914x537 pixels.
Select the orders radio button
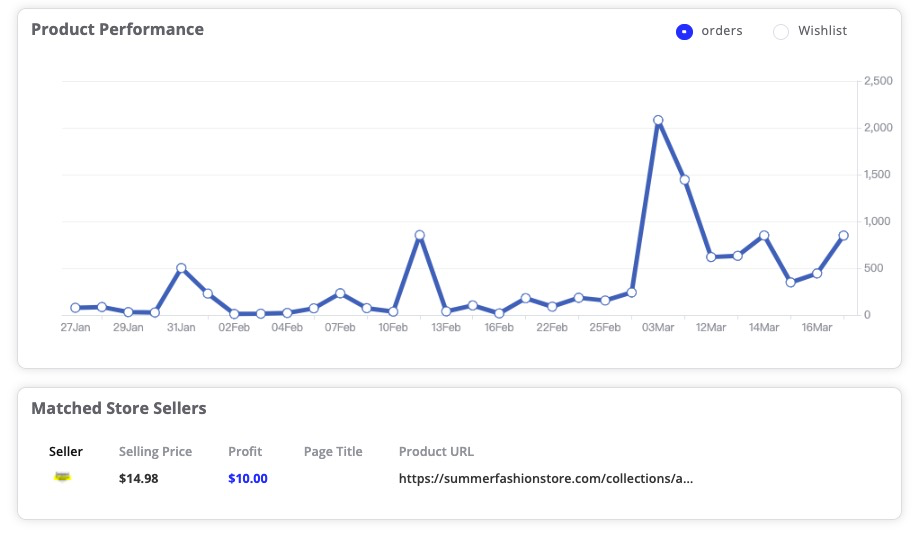pyautogui.click(x=684, y=31)
